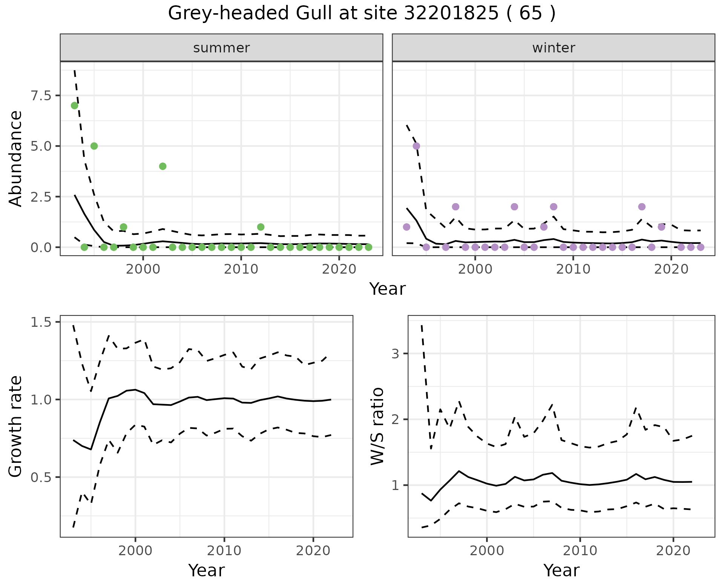Click the purple winter point at abundance 5
Image resolution: width=724 pixels, height=588 pixels.
pos(416,146)
